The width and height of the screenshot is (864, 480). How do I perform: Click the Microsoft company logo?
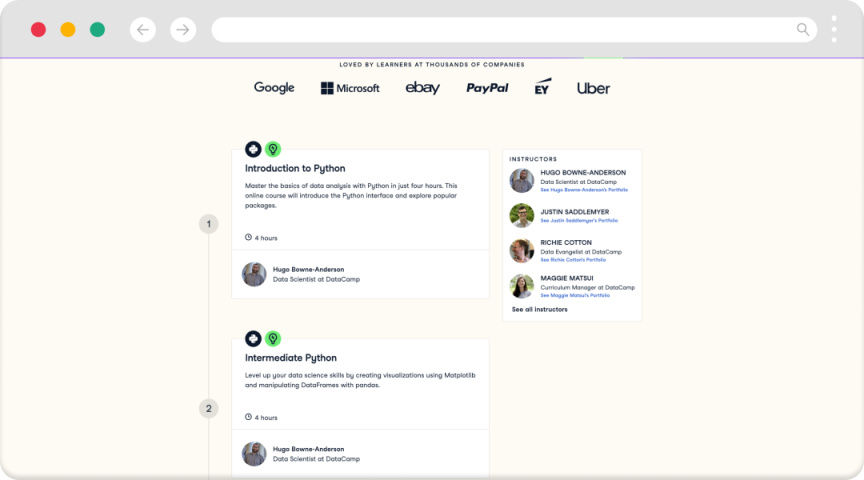[x=350, y=88]
